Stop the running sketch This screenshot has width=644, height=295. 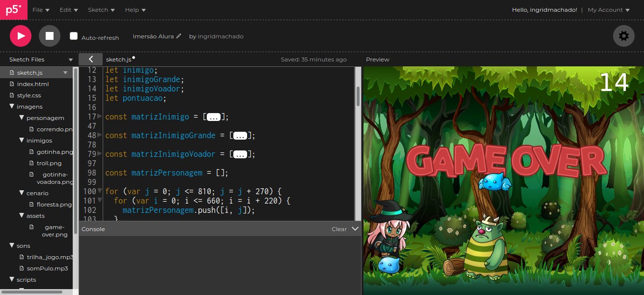(x=50, y=36)
